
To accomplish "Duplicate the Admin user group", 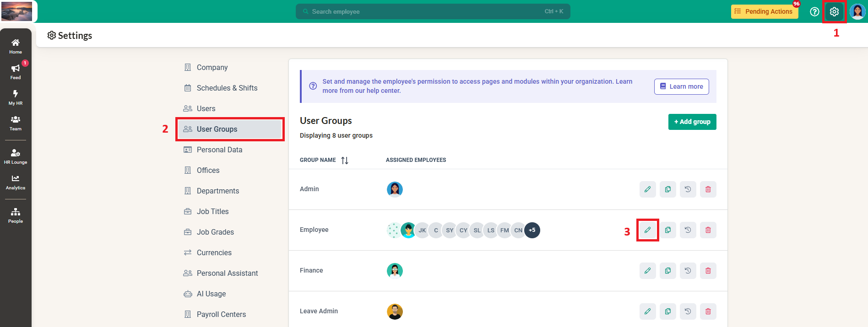I will pyautogui.click(x=667, y=189).
